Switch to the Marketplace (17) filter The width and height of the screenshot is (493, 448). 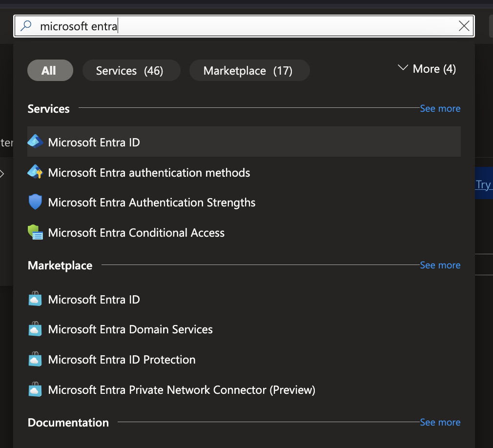pos(249,70)
